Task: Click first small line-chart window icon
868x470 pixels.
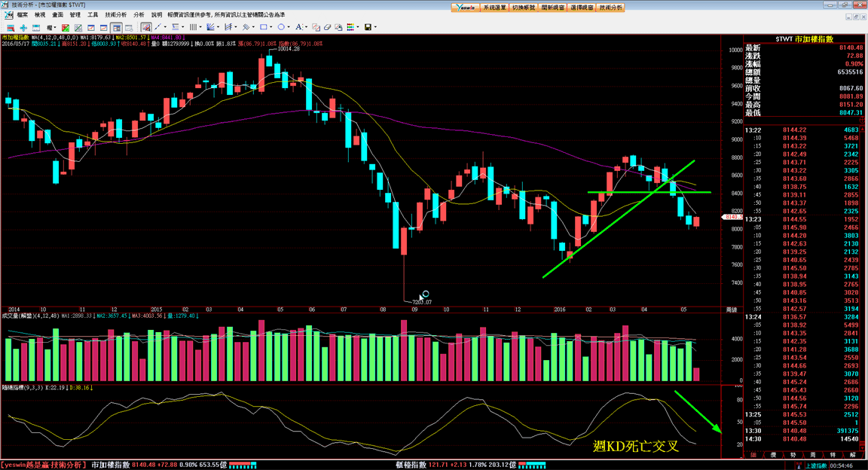Action: coord(90,27)
